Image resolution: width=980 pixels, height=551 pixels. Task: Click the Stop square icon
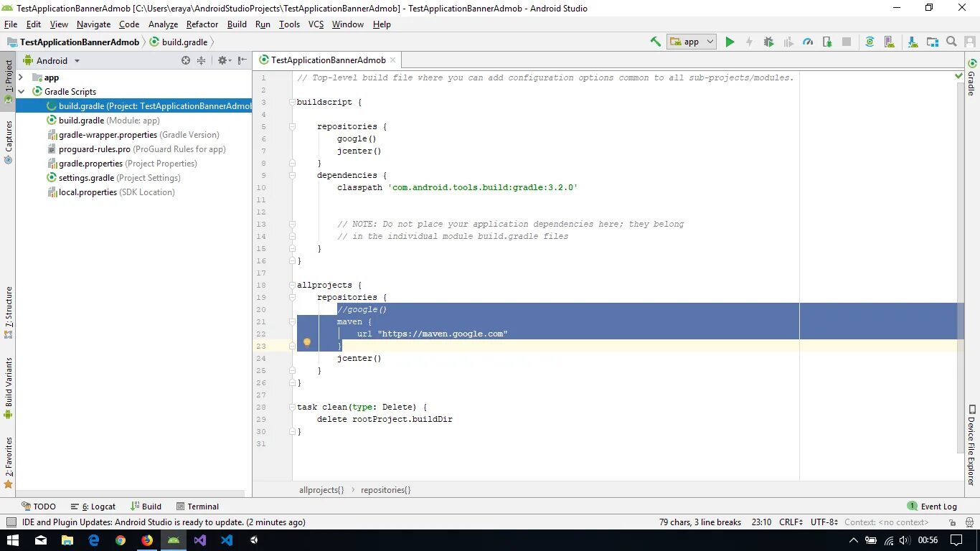847,42
